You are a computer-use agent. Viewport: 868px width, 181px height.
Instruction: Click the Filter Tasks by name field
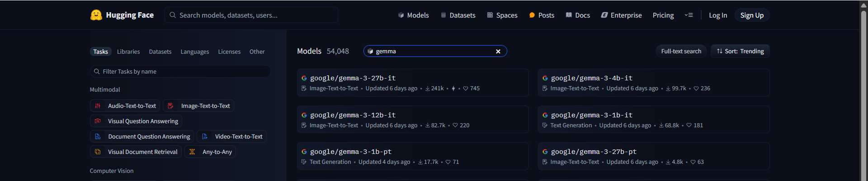181,71
